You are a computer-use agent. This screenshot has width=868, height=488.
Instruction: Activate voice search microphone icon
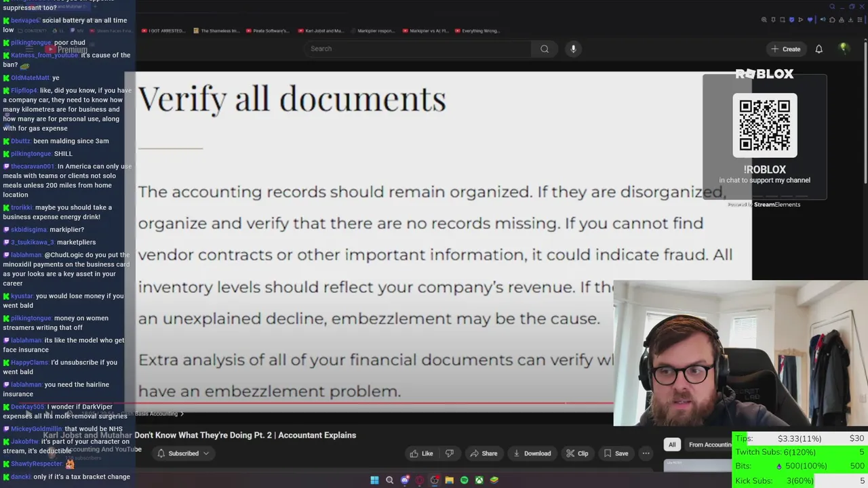point(573,49)
